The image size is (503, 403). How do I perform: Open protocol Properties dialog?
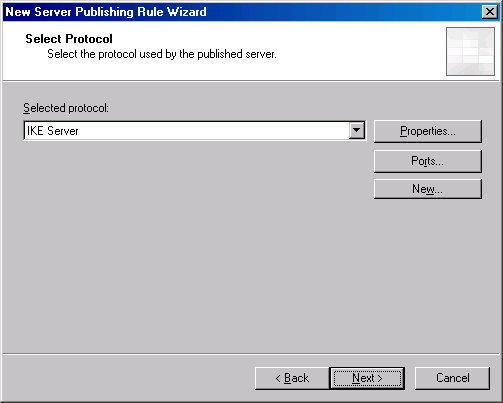coord(428,131)
